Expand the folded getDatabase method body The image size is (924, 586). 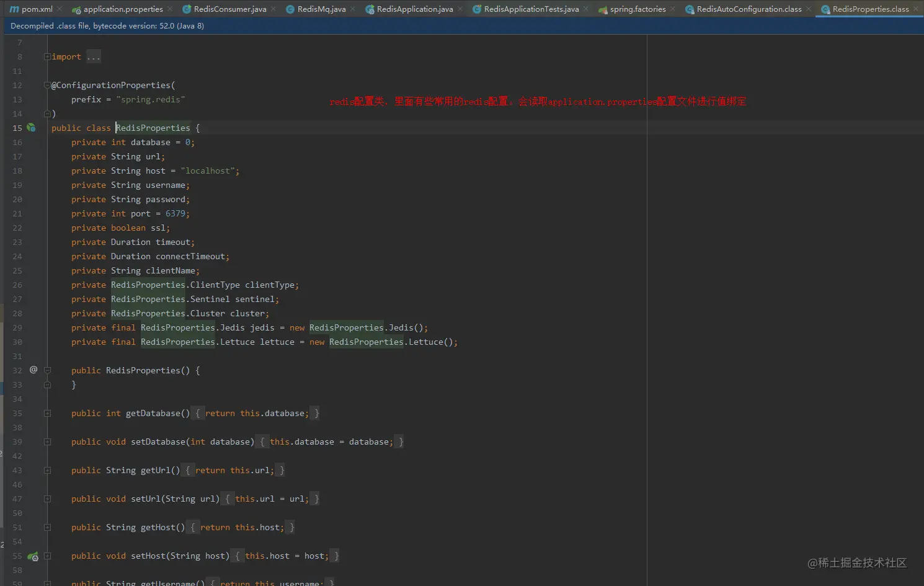pyautogui.click(x=47, y=414)
